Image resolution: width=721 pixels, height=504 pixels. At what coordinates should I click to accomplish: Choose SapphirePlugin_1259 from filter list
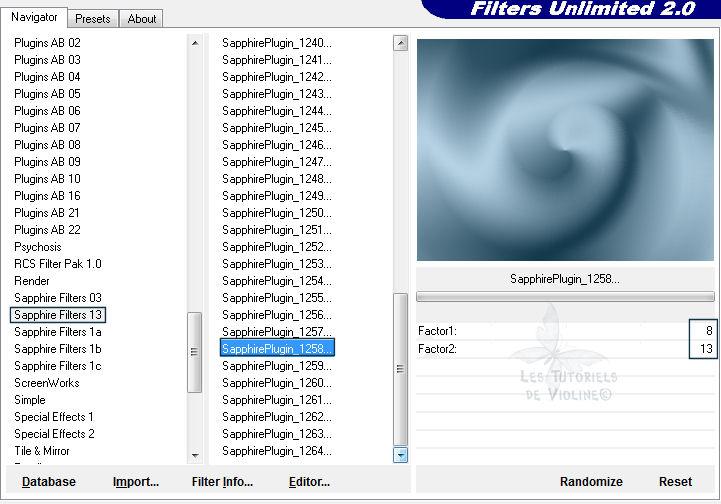(277, 366)
